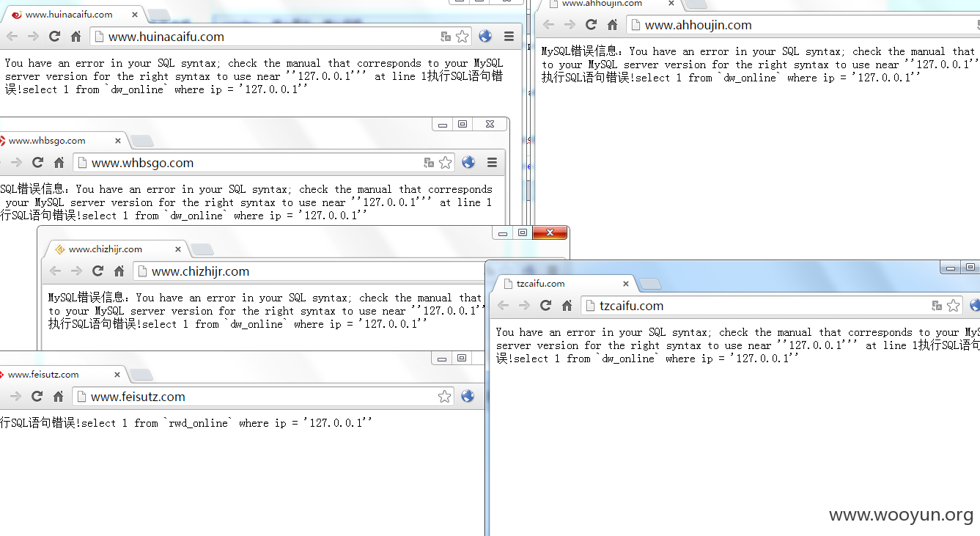Open the home page in feisutz window
The image size is (980, 536).
click(58, 397)
